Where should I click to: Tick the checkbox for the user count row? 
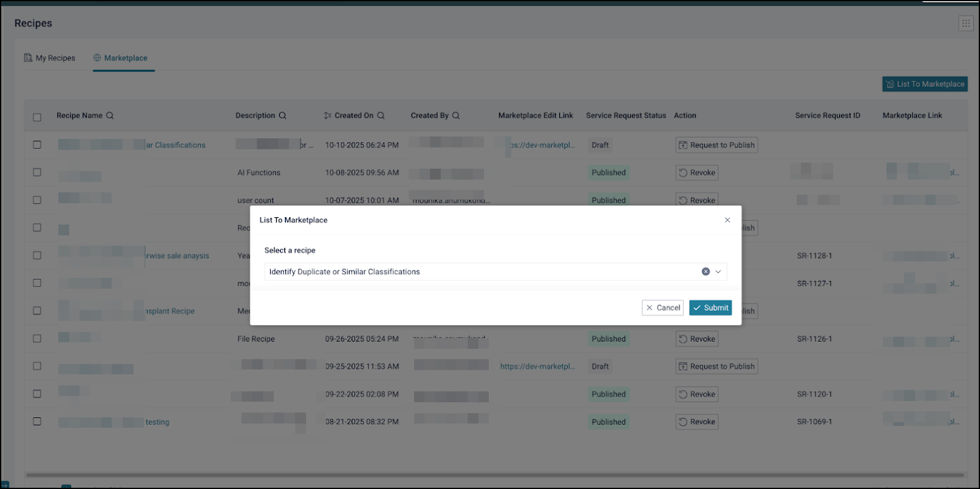pos(37,200)
